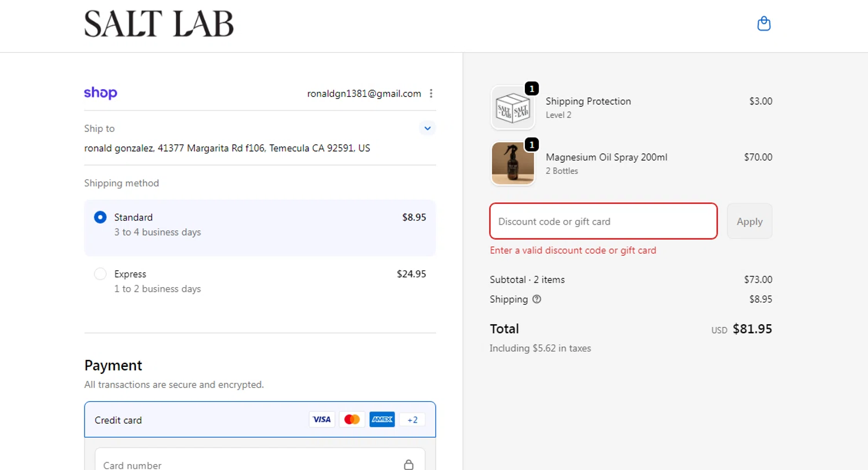The height and width of the screenshot is (470, 868).
Task: Click the shipping info help icon
Action: [x=536, y=299]
